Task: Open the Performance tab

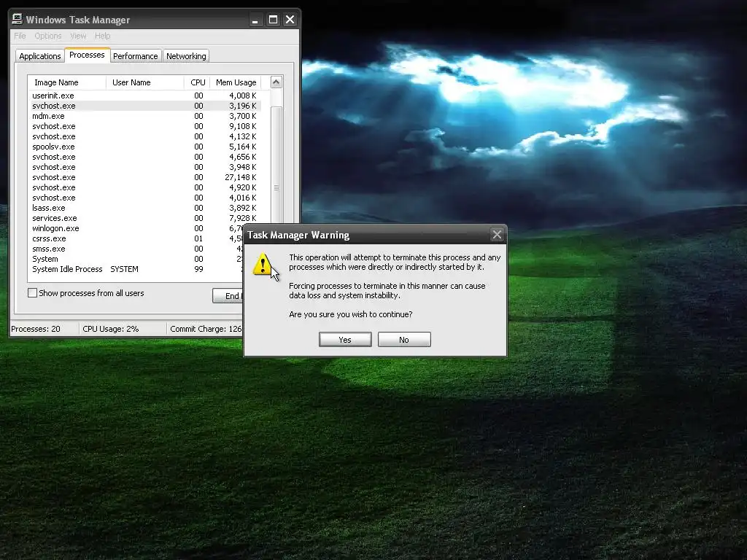Action: click(135, 56)
